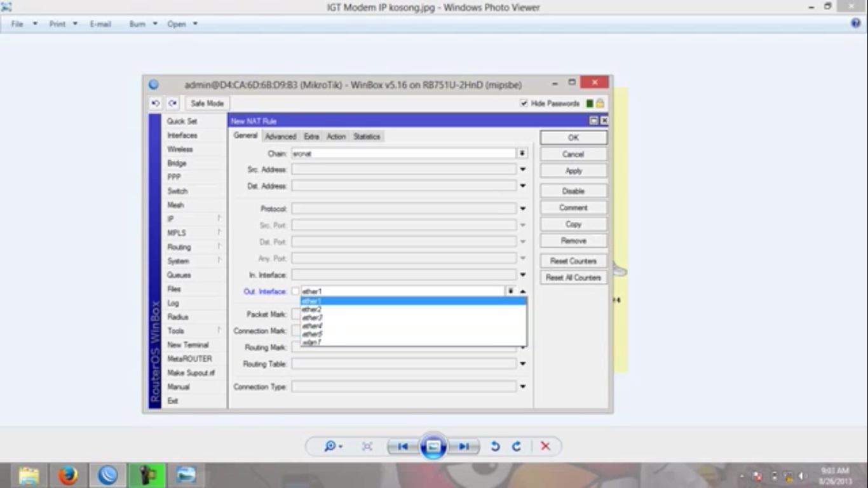Expand the Dst. Address field
Image resolution: width=868 pixels, height=488 pixels.
coord(522,186)
